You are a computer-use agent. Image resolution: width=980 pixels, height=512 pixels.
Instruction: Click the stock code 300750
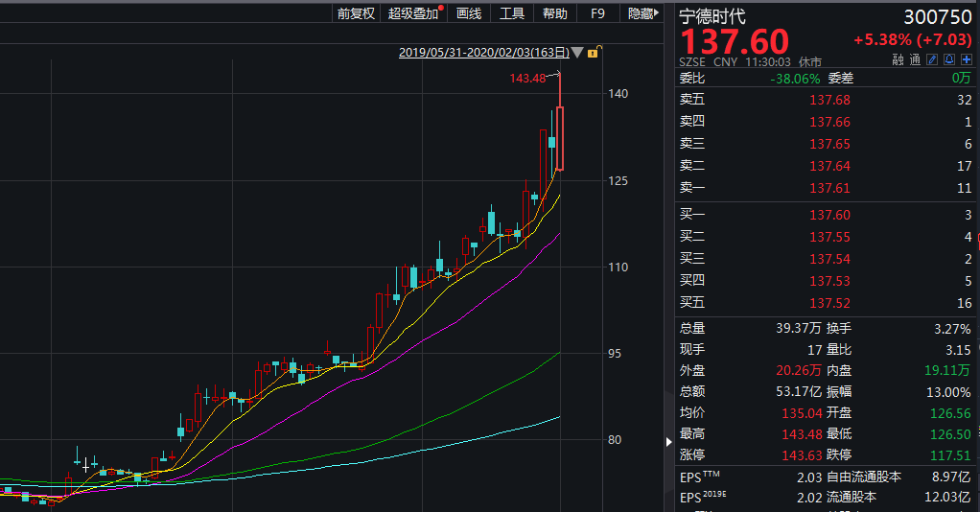click(938, 17)
